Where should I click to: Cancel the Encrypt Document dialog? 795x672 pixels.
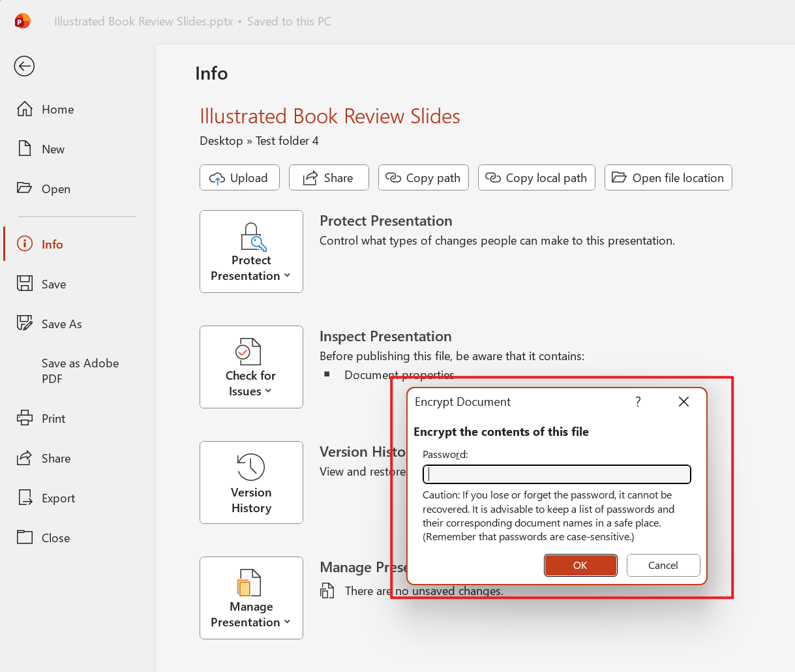coord(663,566)
